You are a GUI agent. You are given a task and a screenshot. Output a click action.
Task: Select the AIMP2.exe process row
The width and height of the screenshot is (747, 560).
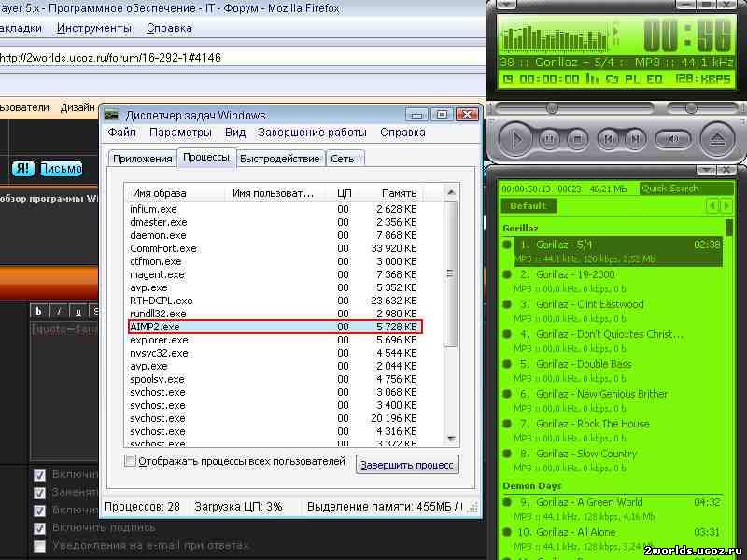point(274,328)
